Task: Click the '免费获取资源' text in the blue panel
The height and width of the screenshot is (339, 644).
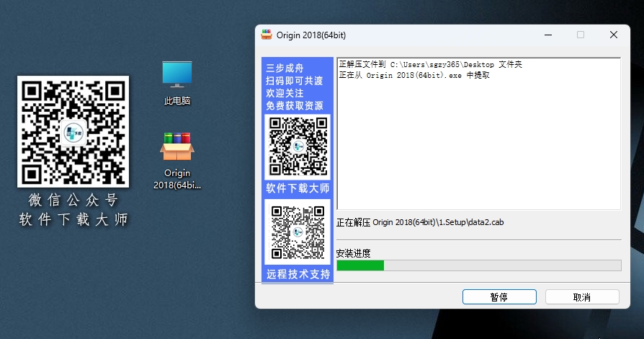Action: [295, 106]
